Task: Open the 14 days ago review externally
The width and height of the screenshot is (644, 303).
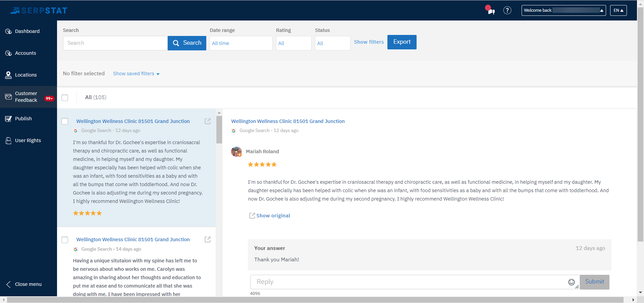Action: coord(208,240)
